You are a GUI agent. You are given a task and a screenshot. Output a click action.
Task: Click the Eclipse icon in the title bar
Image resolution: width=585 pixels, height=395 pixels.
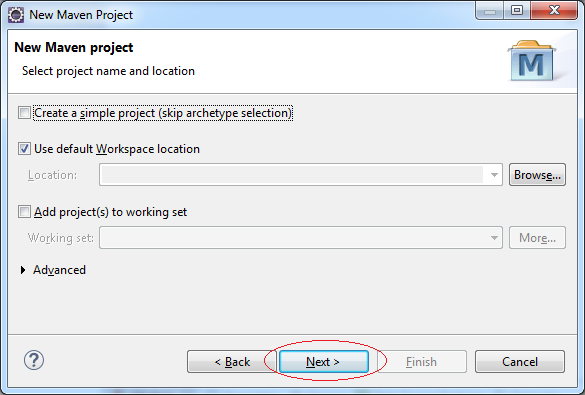tap(16, 15)
